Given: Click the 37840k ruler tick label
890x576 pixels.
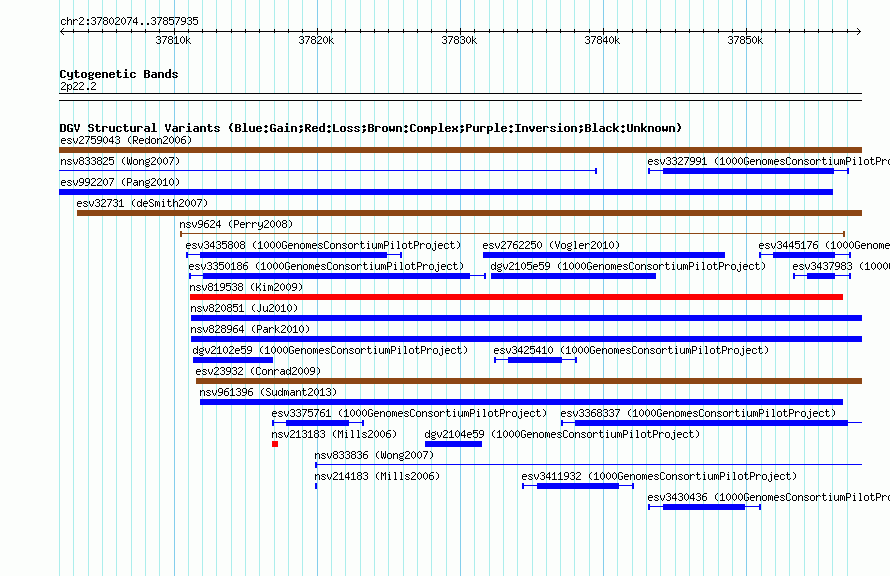Looking at the screenshot, I should [602, 40].
